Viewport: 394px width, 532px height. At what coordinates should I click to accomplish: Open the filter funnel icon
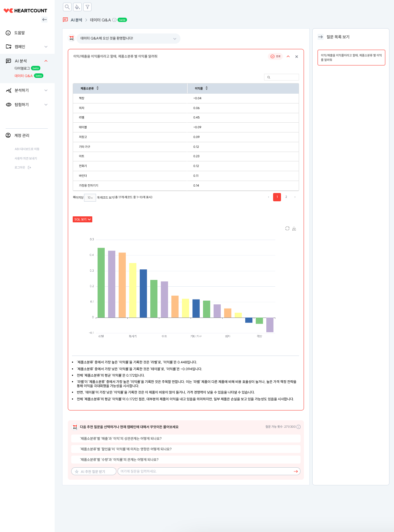click(x=87, y=7)
